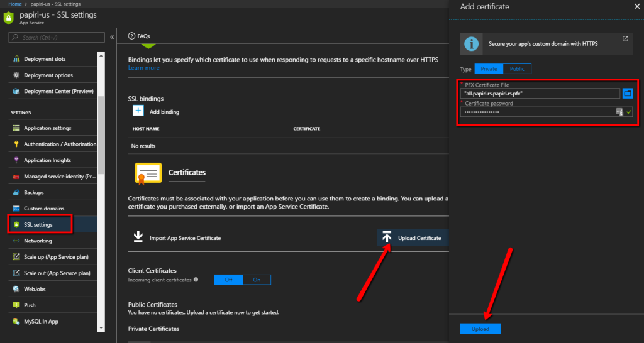
Task: Click the Certificates section heading
Action: point(187,173)
